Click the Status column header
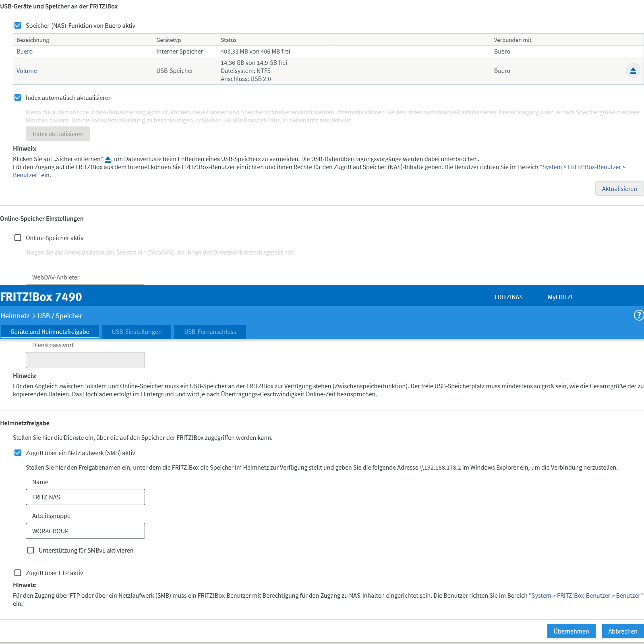 pyautogui.click(x=229, y=40)
